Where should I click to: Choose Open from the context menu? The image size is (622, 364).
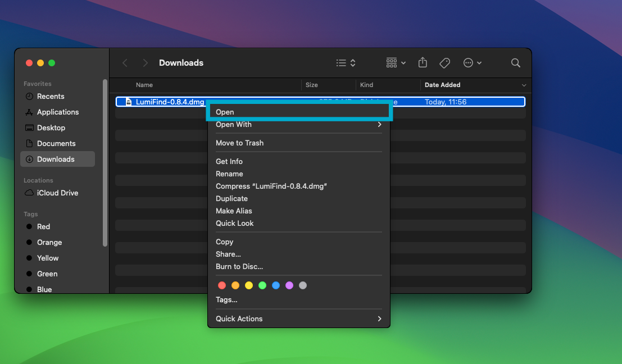coord(299,112)
